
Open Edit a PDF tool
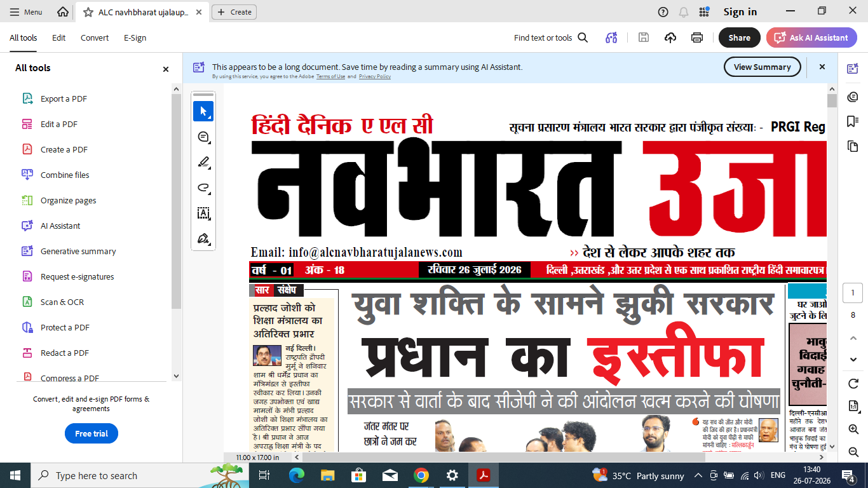59,124
